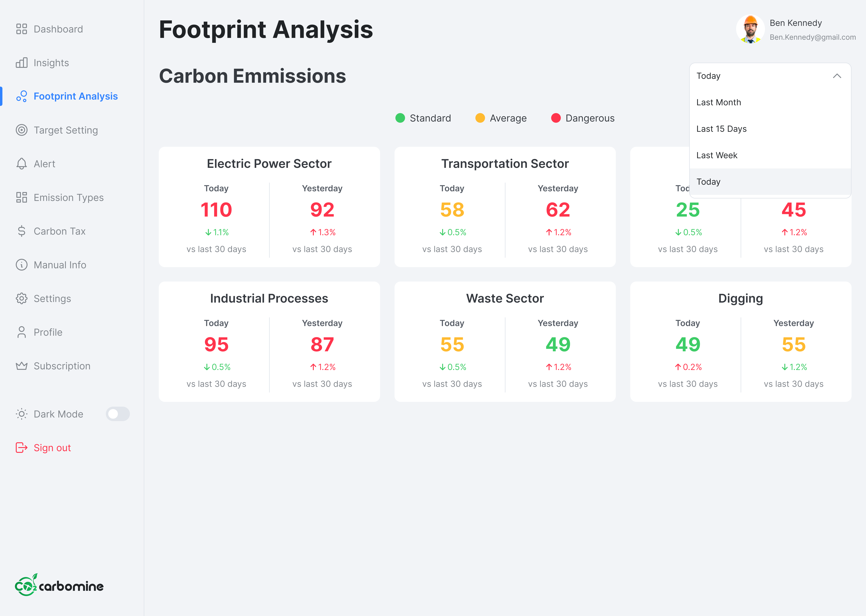Click Digging today value 49

click(x=688, y=344)
